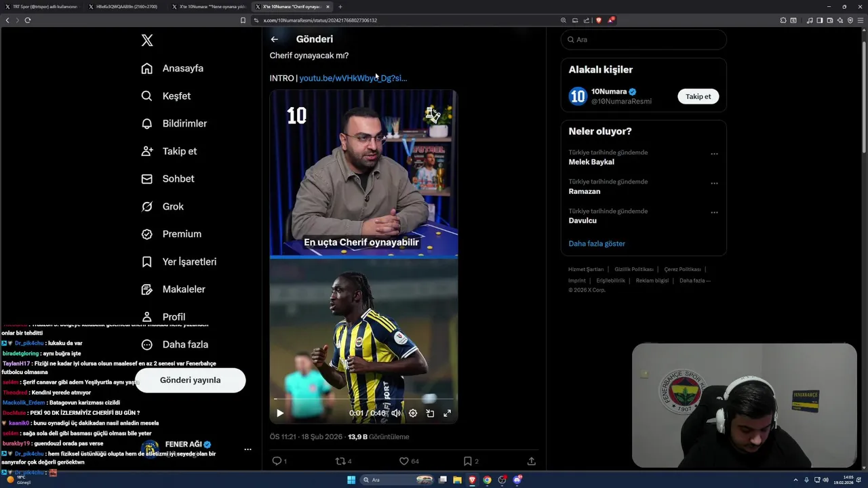Click the Premium checkmark badge icon

coord(146,234)
